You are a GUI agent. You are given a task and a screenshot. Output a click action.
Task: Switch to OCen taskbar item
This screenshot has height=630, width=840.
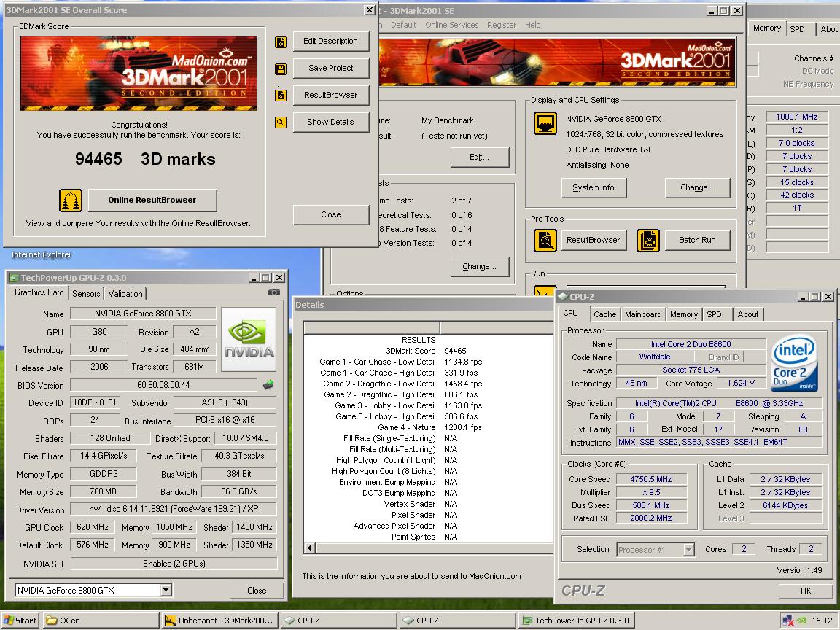101,621
